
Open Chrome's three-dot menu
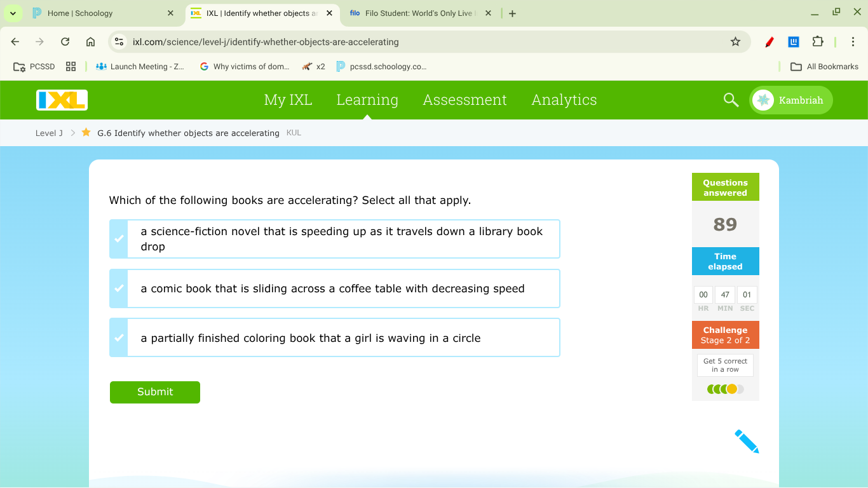click(853, 41)
